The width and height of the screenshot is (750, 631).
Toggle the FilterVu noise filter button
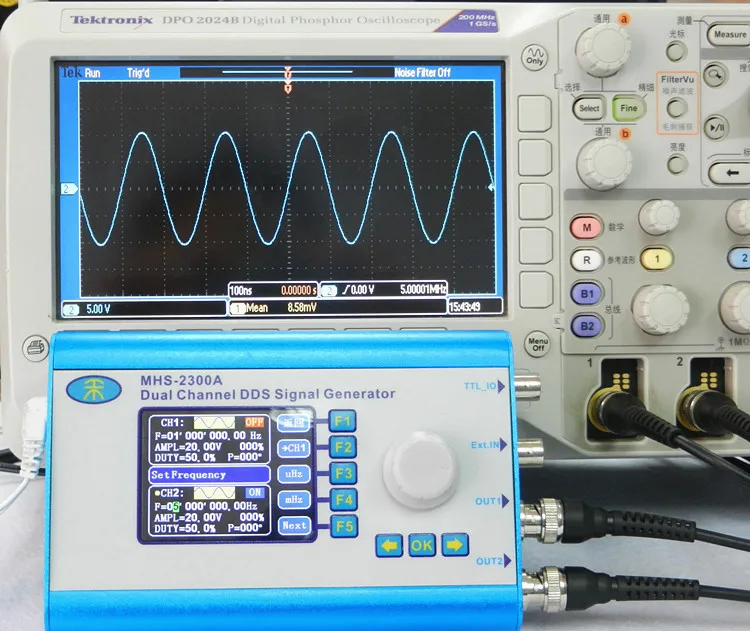click(x=677, y=108)
